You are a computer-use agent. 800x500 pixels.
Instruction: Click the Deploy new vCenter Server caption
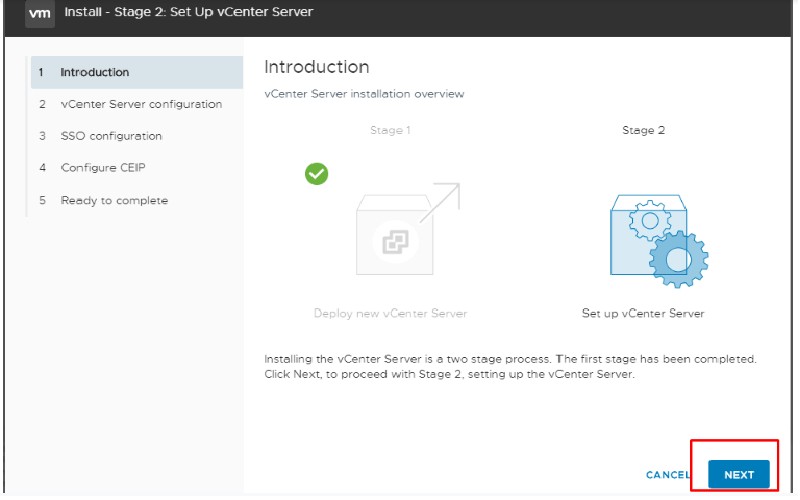[390, 313]
